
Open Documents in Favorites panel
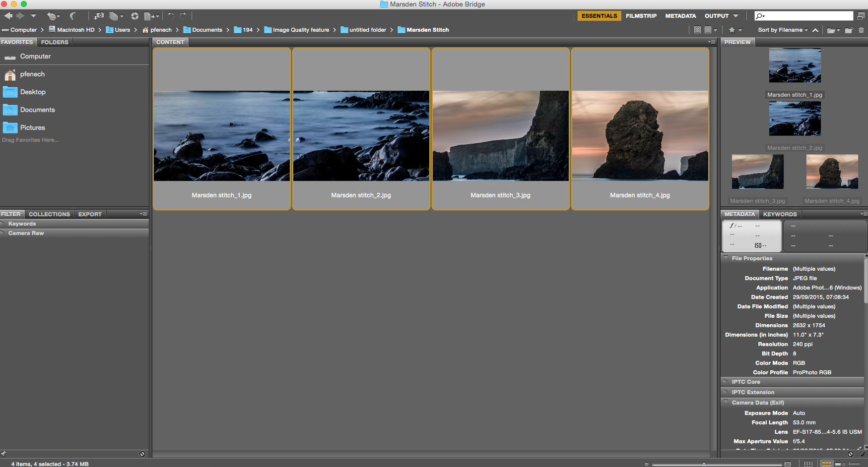37,110
